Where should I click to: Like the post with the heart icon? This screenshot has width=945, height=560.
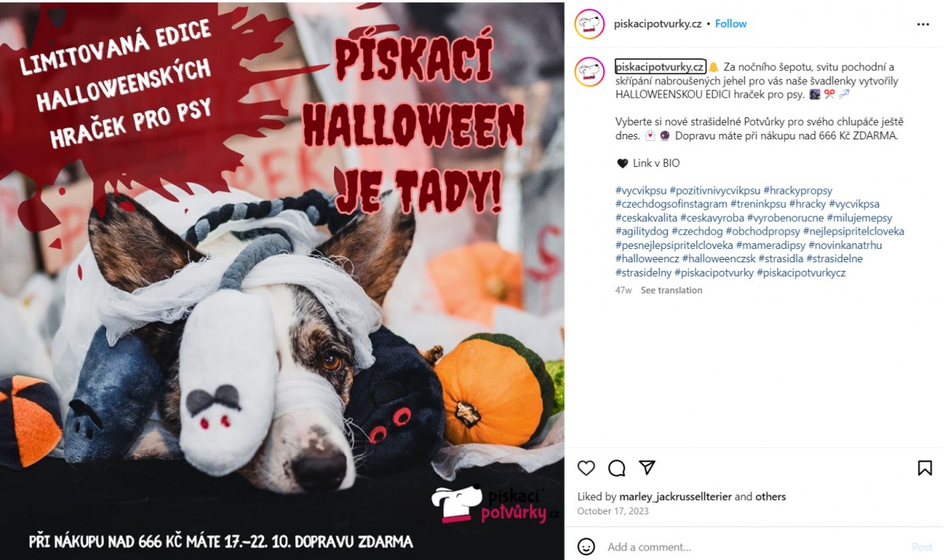tap(586, 468)
